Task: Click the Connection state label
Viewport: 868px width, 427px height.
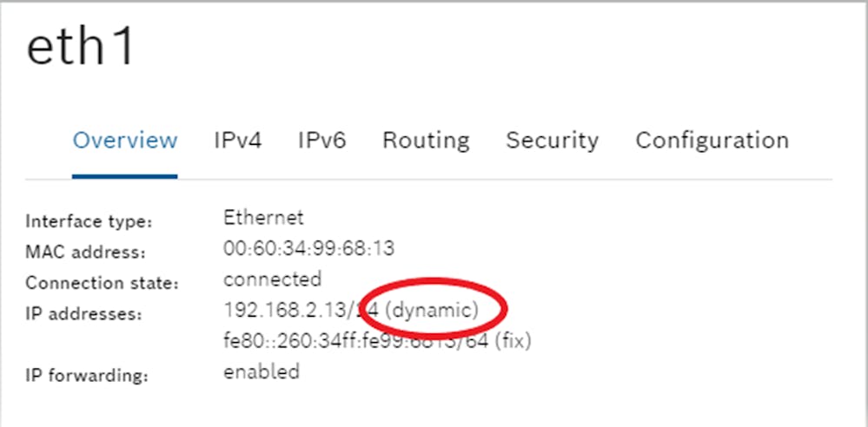Action: click(102, 283)
